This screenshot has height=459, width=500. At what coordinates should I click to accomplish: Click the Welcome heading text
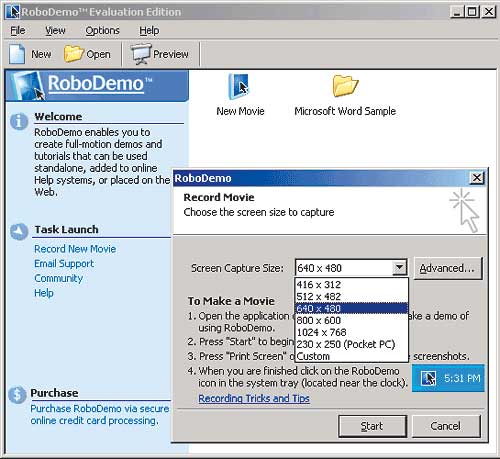coord(58,116)
